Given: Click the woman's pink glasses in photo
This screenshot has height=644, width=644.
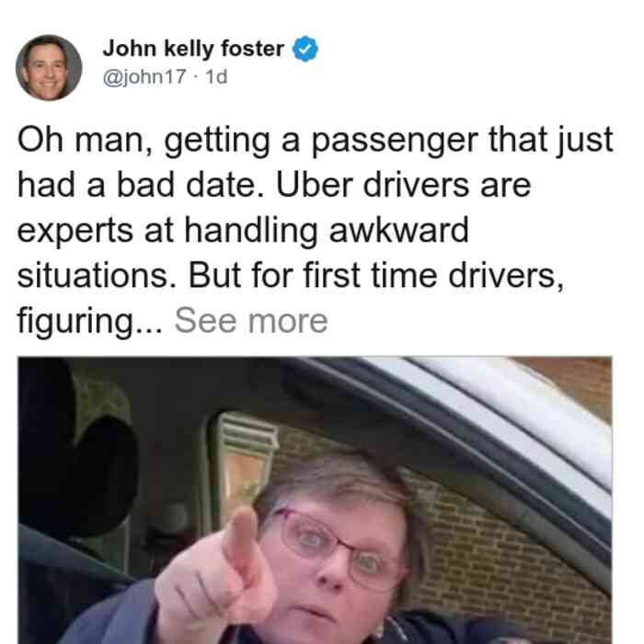Looking at the screenshot, I should 339,548.
